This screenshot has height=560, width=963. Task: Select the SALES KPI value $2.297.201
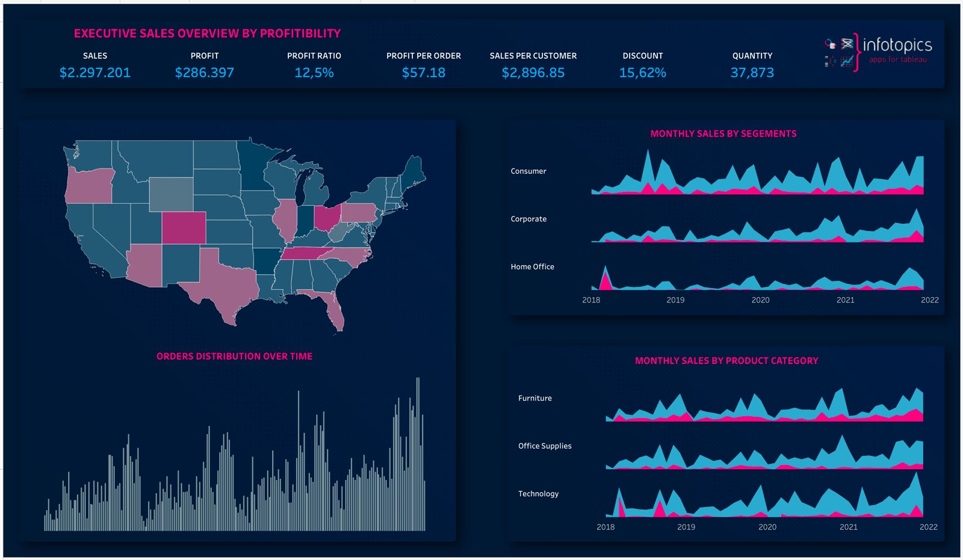pyautogui.click(x=94, y=73)
